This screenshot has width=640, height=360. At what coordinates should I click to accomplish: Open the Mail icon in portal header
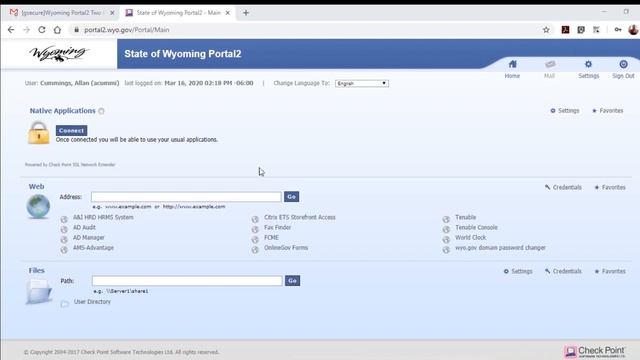550,64
